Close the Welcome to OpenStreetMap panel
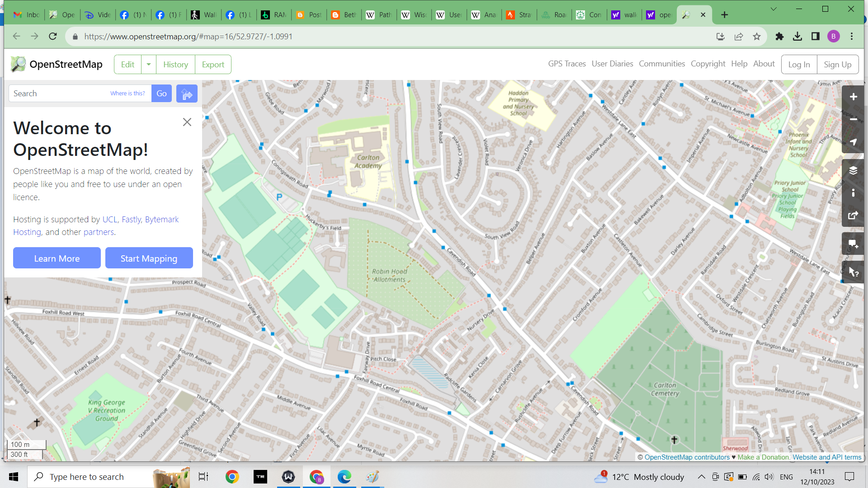Screen dimensions: 868x488 (187, 122)
